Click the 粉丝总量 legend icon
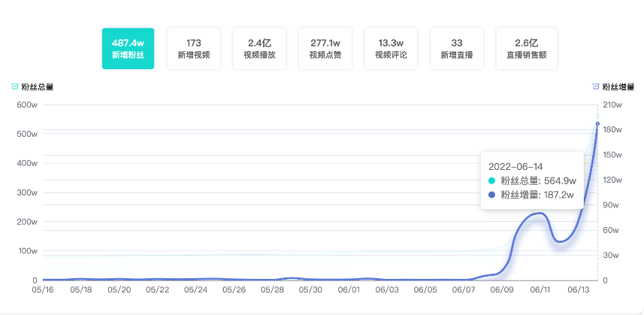 [14, 87]
